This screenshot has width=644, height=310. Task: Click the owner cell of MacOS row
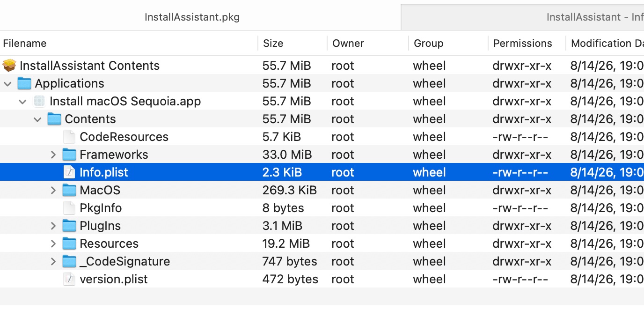tap(343, 190)
